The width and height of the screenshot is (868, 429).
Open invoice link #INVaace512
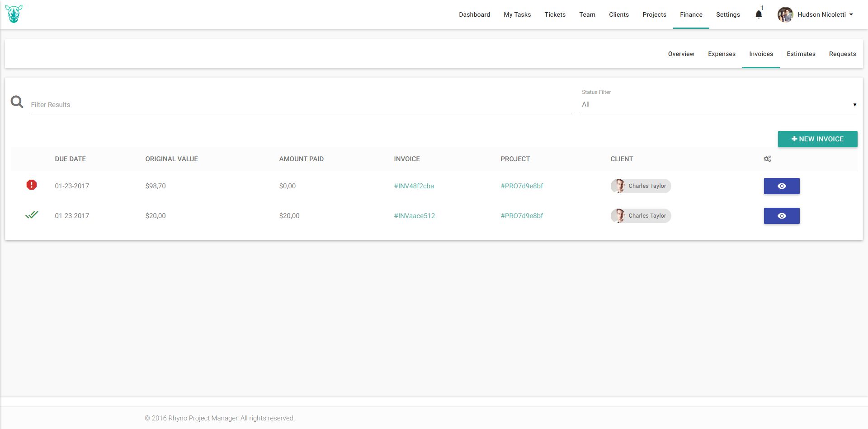click(414, 216)
